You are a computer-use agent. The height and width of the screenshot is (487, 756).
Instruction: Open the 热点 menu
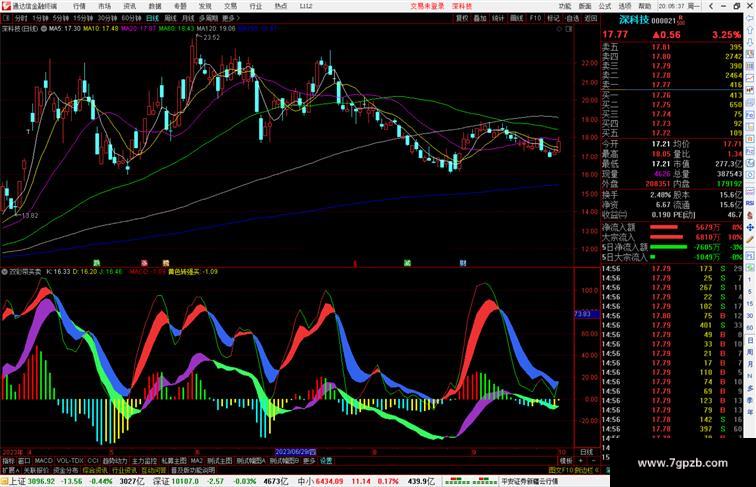(281, 6)
